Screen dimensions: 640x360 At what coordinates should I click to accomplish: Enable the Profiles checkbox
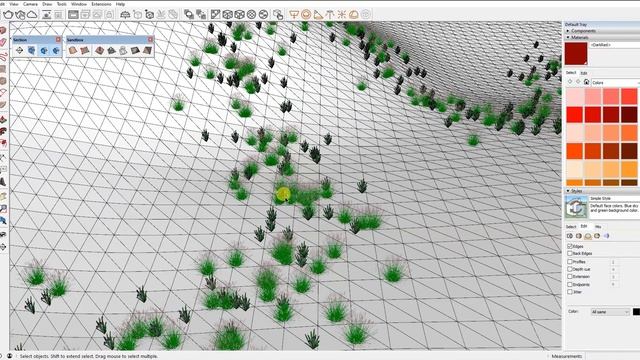[x=570, y=262]
